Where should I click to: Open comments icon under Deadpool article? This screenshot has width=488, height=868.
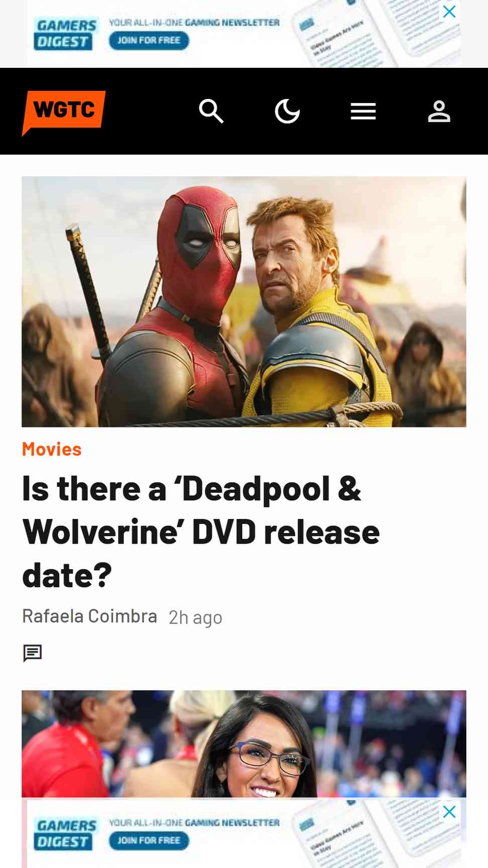tap(33, 653)
